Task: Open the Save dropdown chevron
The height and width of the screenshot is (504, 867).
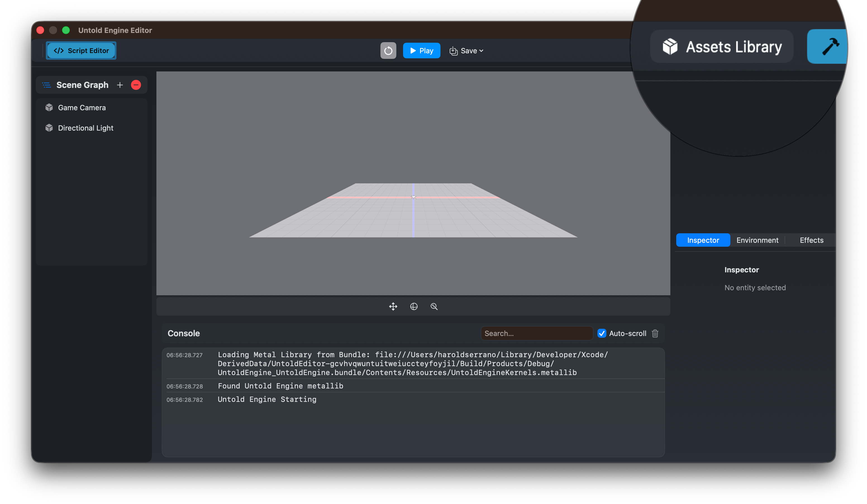Action: [481, 51]
